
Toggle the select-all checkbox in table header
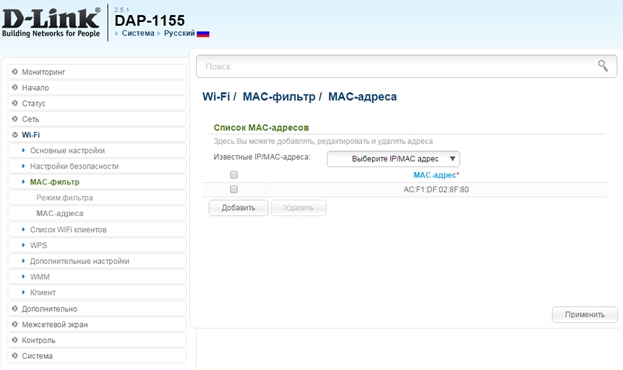point(234,174)
